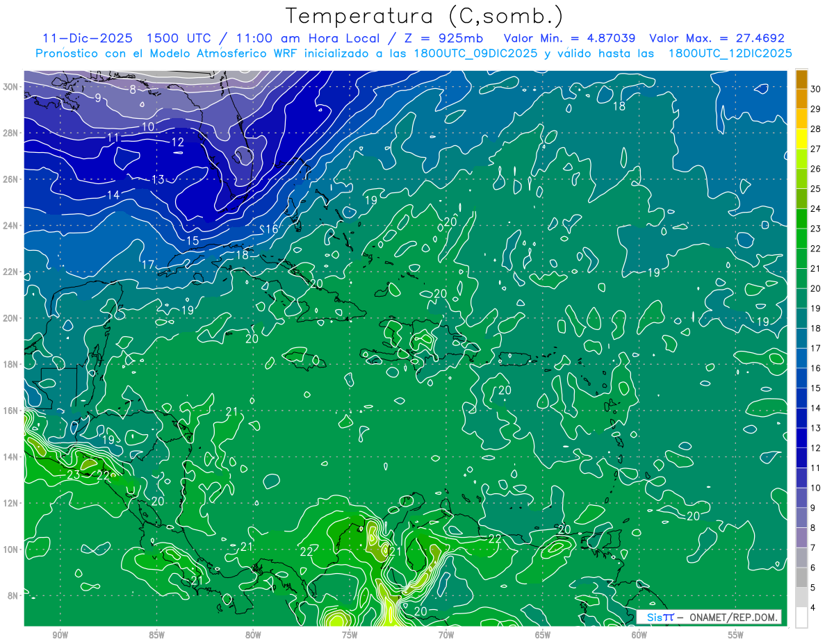Click the "90W" longitude axis label
Viewport: 834px width, 644px height.
point(60,635)
